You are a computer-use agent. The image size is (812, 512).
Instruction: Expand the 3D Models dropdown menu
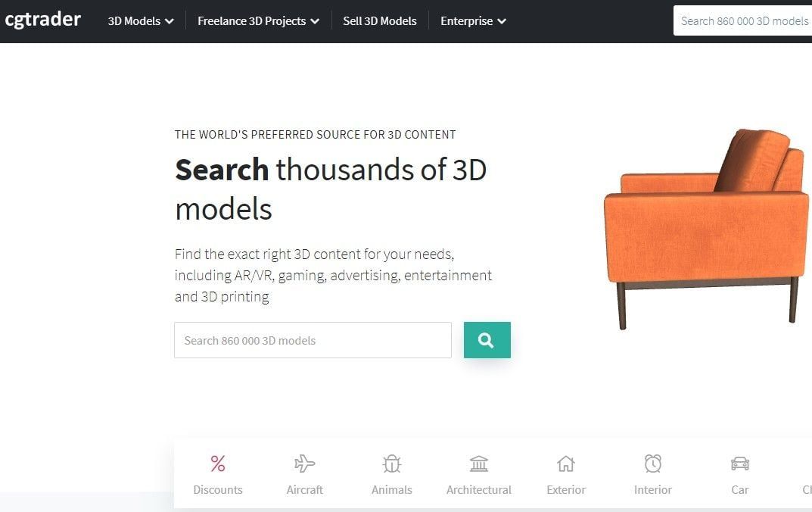tap(141, 21)
